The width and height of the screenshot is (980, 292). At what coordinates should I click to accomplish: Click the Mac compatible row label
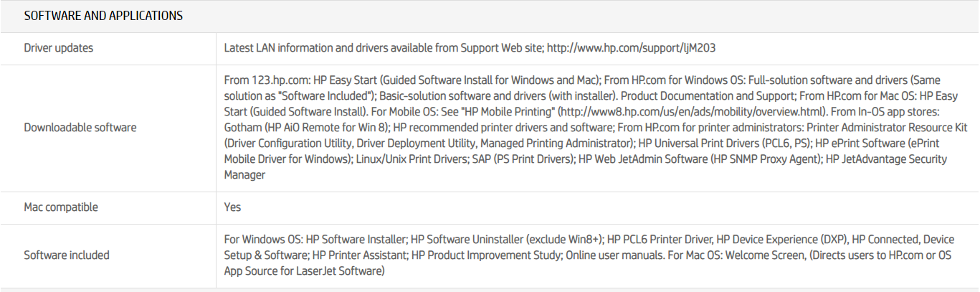point(61,207)
